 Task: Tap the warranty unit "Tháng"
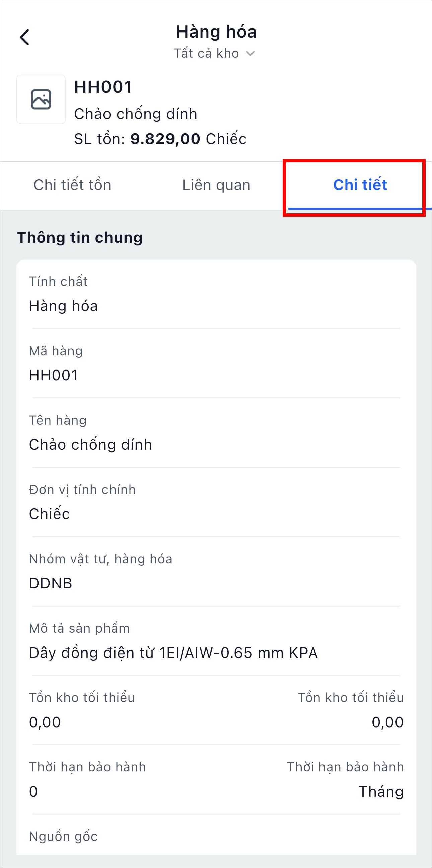tap(381, 792)
